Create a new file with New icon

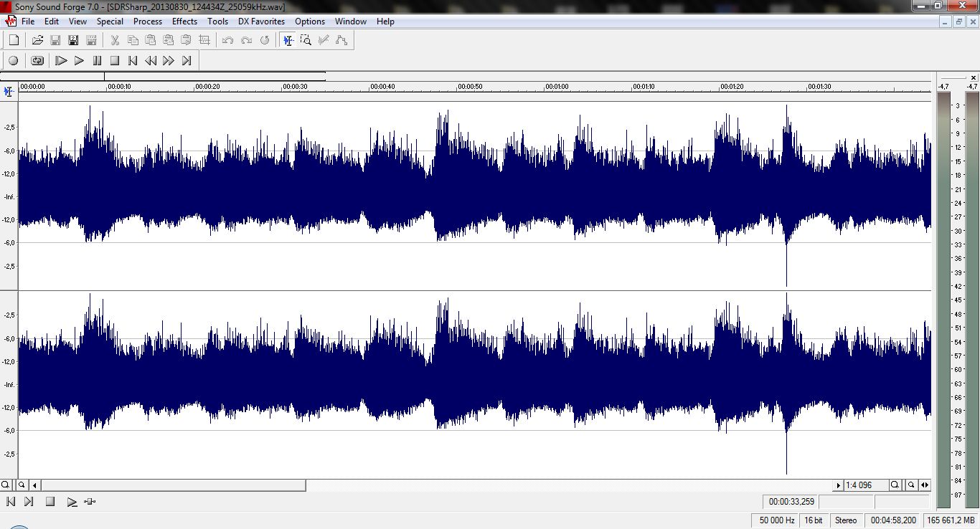click(x=14, y=40)
